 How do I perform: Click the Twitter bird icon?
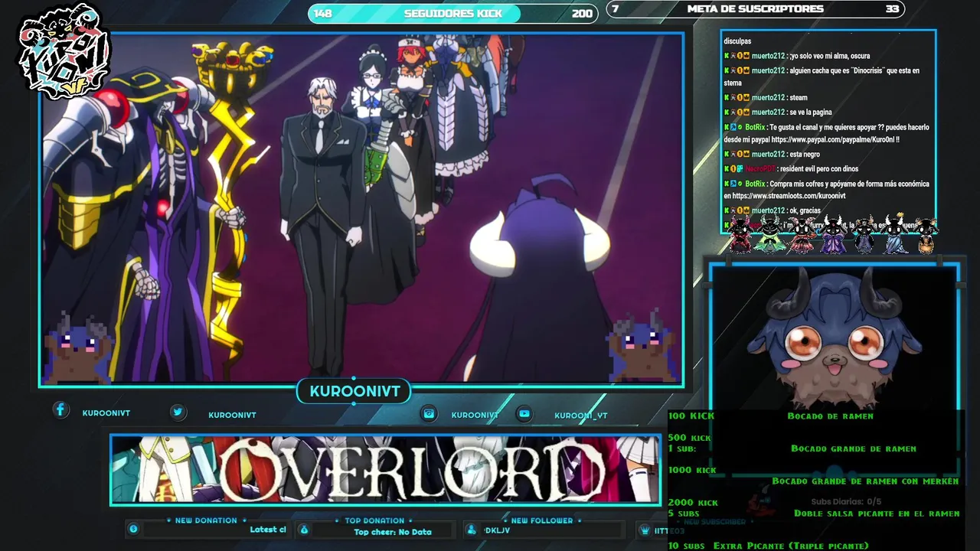point(178,412)
